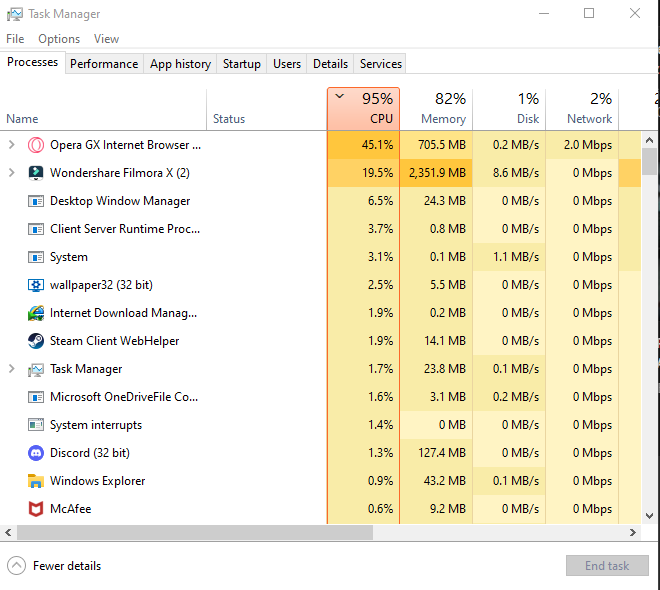This screenshot has height=590, width=660.
Task: Click the Steam Client WebHelper icon
Action: [x=36, y=341]
